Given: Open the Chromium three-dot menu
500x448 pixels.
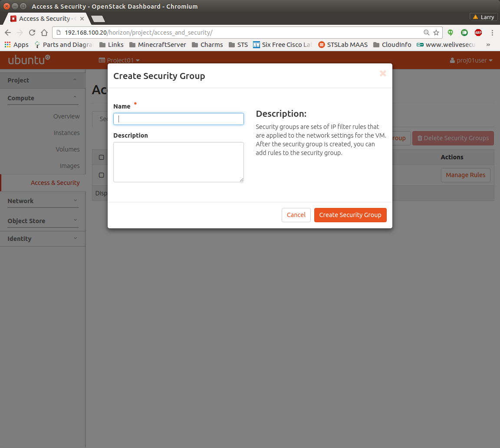Looking at the screenshot, I should (492, 33).
